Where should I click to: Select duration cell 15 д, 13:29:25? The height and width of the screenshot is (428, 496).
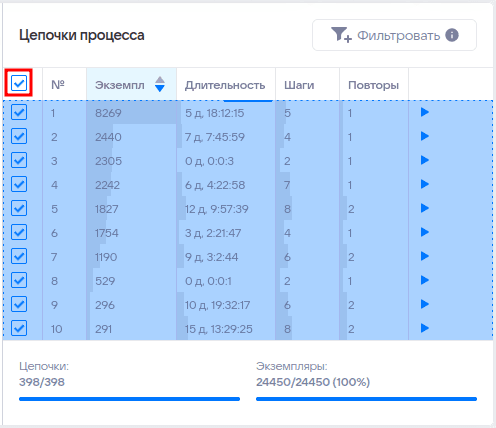click(219, 329)
